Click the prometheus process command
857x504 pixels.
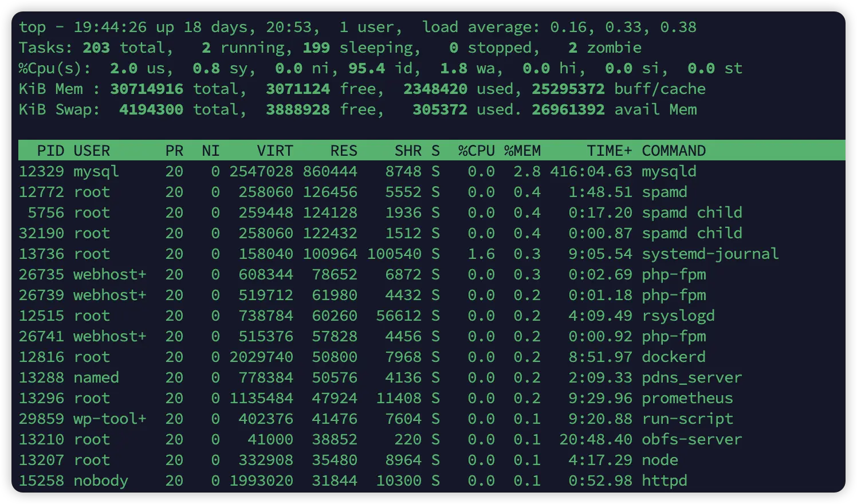point(687,398)
